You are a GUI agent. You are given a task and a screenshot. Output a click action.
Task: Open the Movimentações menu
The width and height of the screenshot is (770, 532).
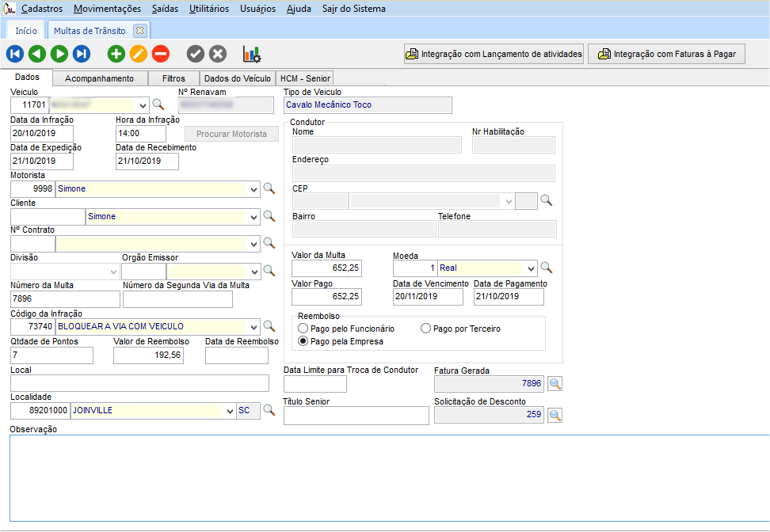107,9
